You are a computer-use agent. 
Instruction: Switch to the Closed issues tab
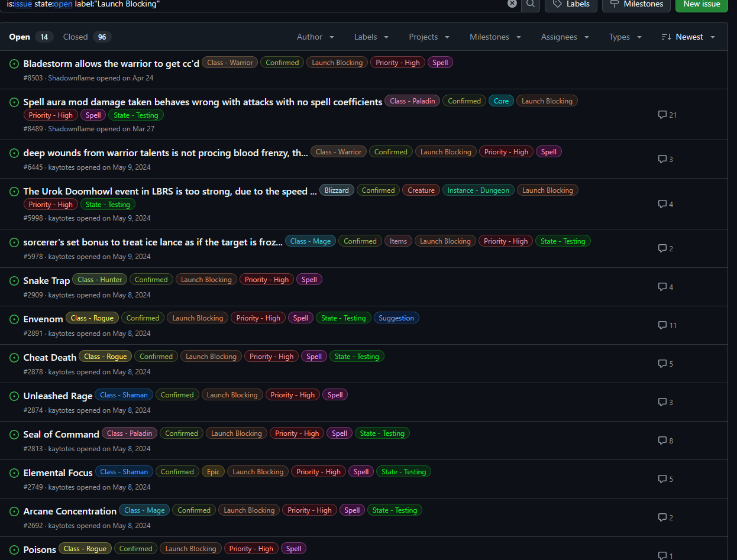(87, 37)
